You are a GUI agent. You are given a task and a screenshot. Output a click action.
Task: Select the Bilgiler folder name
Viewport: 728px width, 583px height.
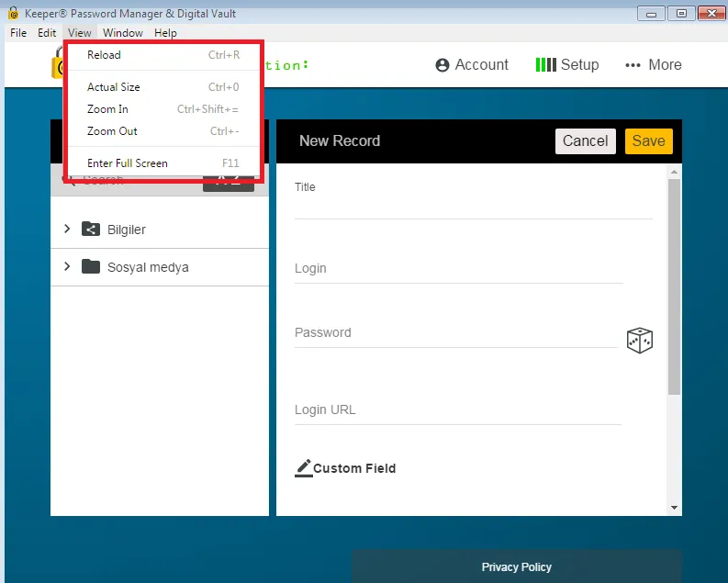pos(127,230)
